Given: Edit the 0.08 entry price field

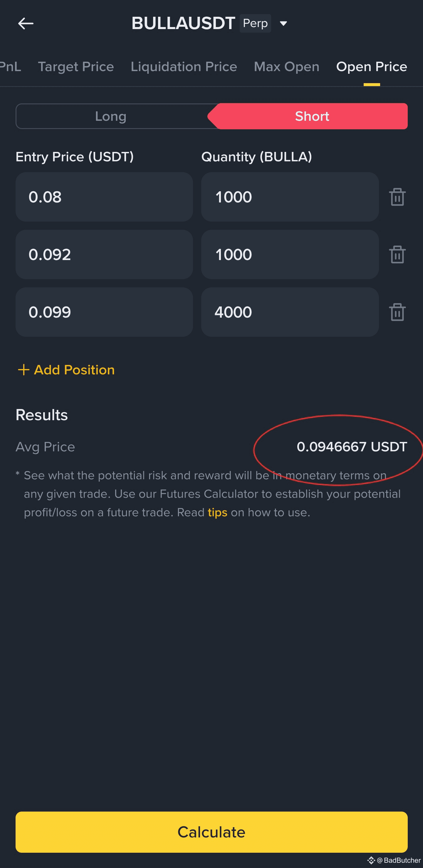Looking at the screenshot, I should (x=104, y=197).
